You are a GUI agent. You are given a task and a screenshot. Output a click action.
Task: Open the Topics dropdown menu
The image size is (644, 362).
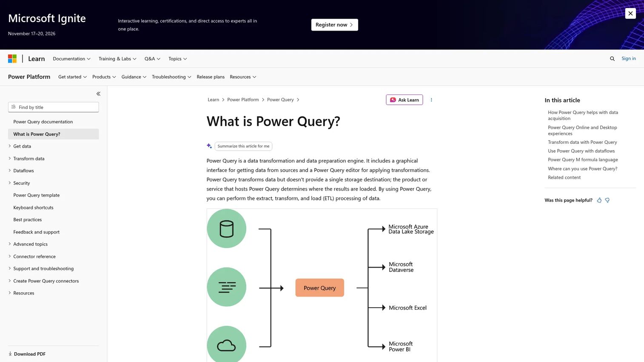pos(177,59)
